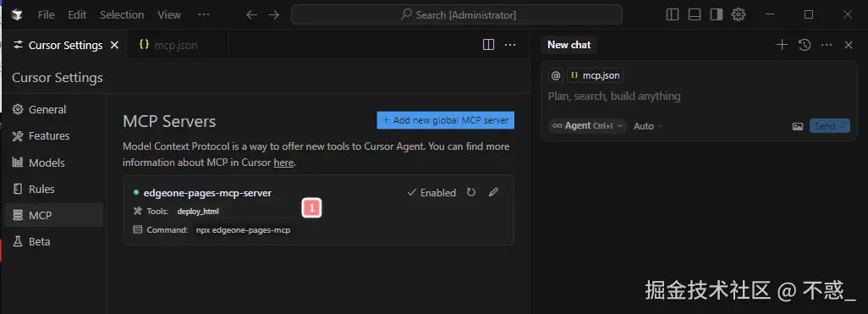Close the chat panel
Screen dimensions: 868x314
[x=848, y=45]
